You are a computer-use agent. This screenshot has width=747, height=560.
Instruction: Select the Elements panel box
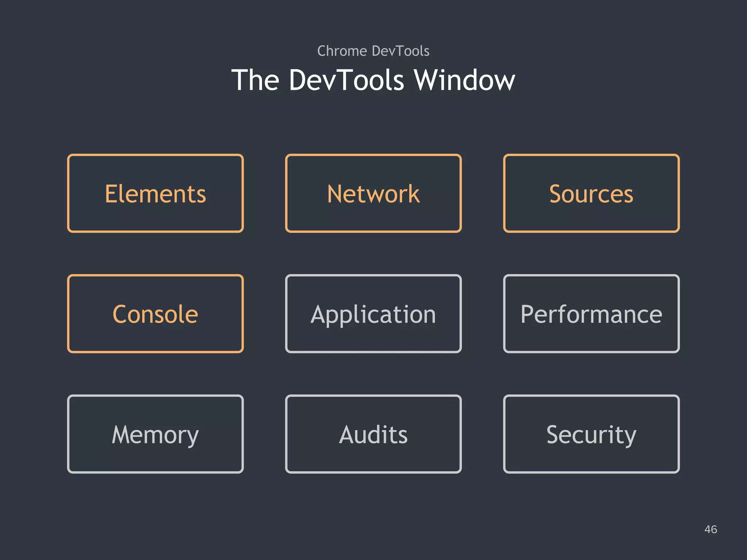[155, 193]
